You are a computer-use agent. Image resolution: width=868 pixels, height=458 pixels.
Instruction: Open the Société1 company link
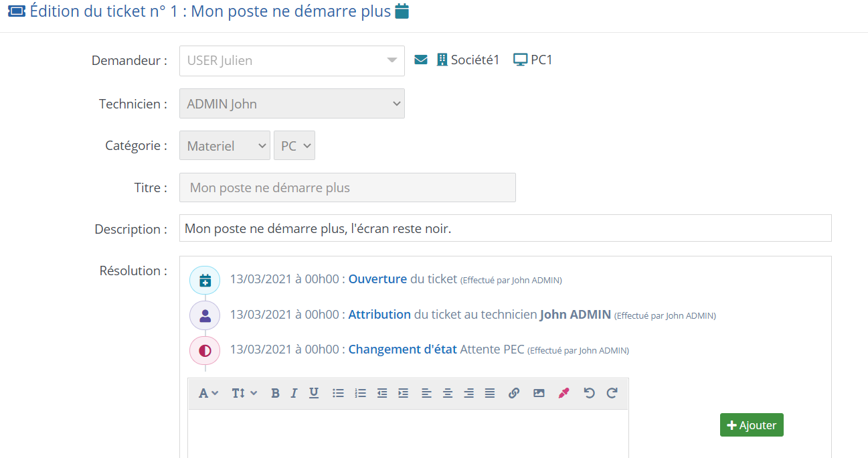tap(468, 60)
